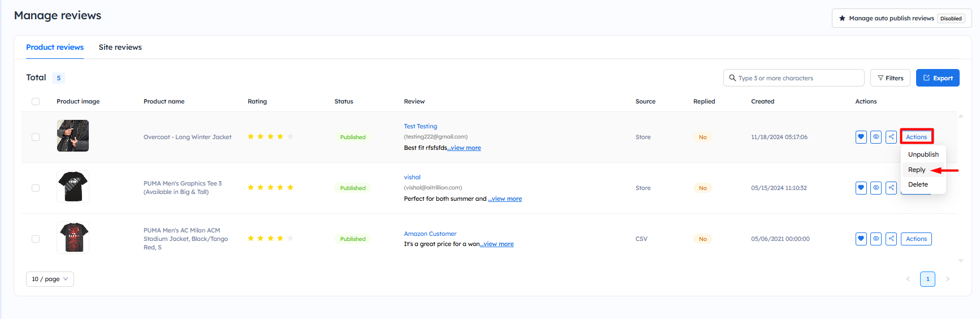The height and width of the screenshot is (319, 980).
Task: Click heart icon for Amazon Customer review
Action: click(x=861, y=239)
